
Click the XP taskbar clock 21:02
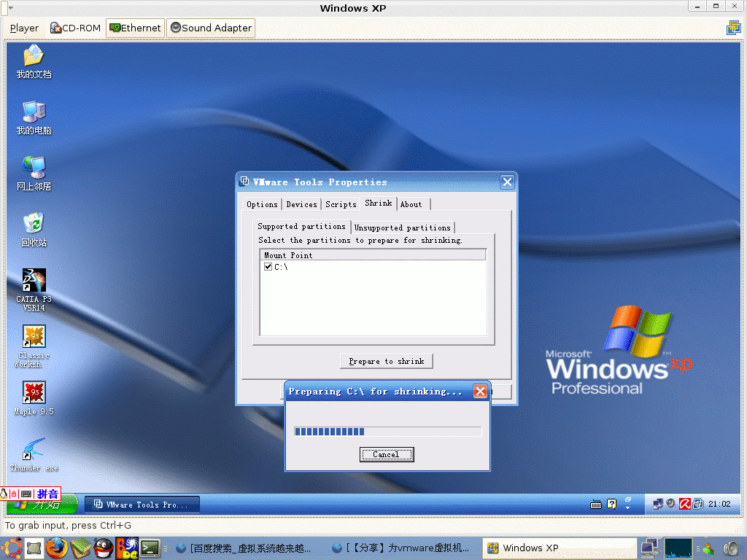(719, 504)
